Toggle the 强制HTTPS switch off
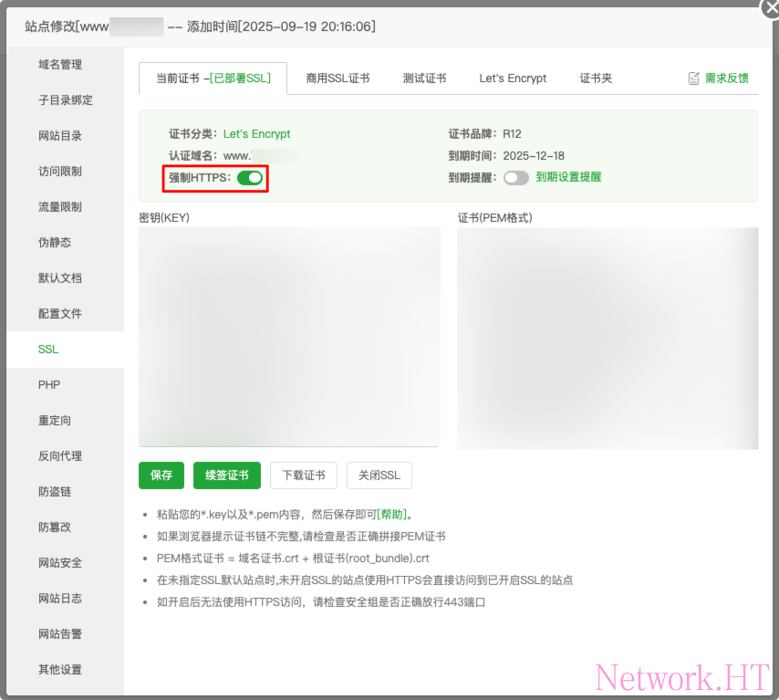Viewport: 779px width, 700px height. coord(250,178)
